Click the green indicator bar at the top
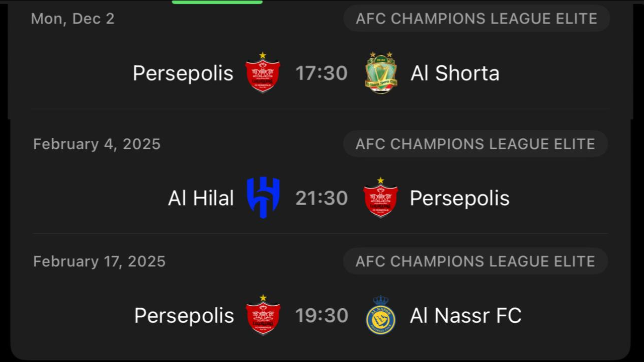Viewport: 644px width, 362px height. coord(217,2)
